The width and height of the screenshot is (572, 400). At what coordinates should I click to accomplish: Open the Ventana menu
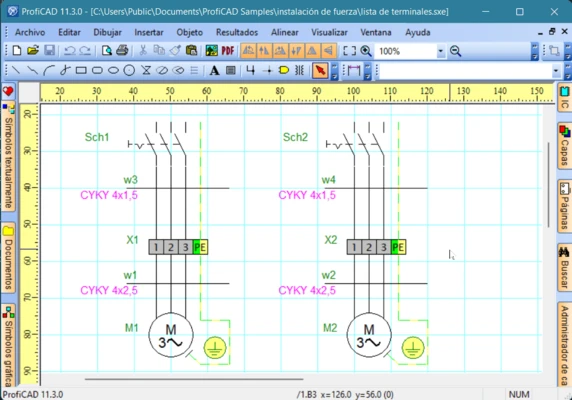coord(376,32)
